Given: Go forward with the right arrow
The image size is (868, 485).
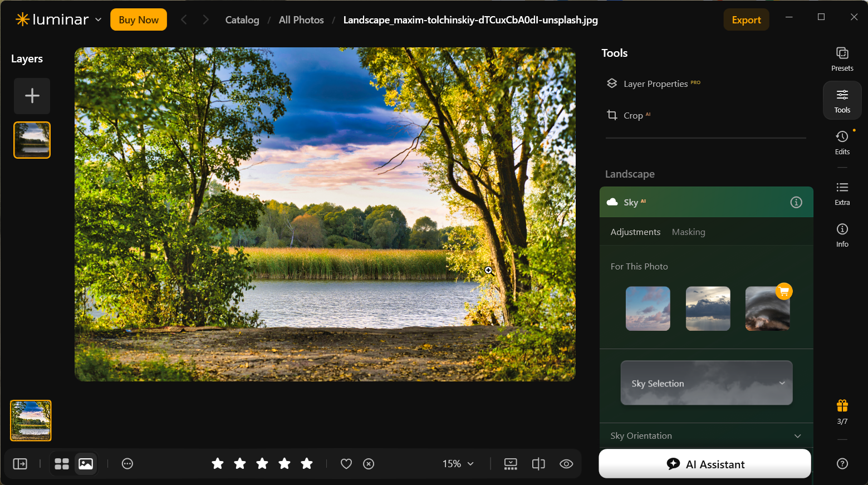Looking at the screenshot, I should point(206,19).
